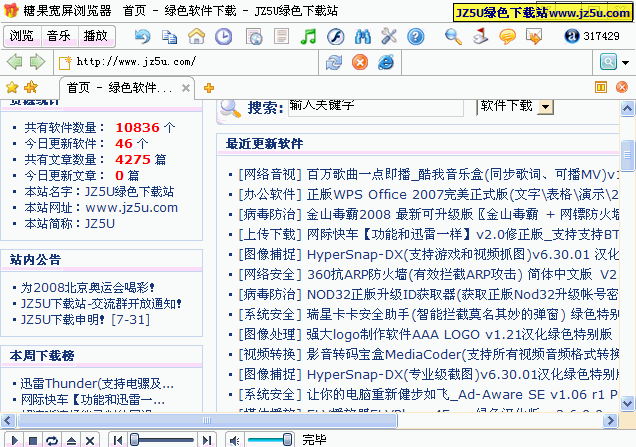Close tab with orange X at tab bar right

(x=622, y=87)
